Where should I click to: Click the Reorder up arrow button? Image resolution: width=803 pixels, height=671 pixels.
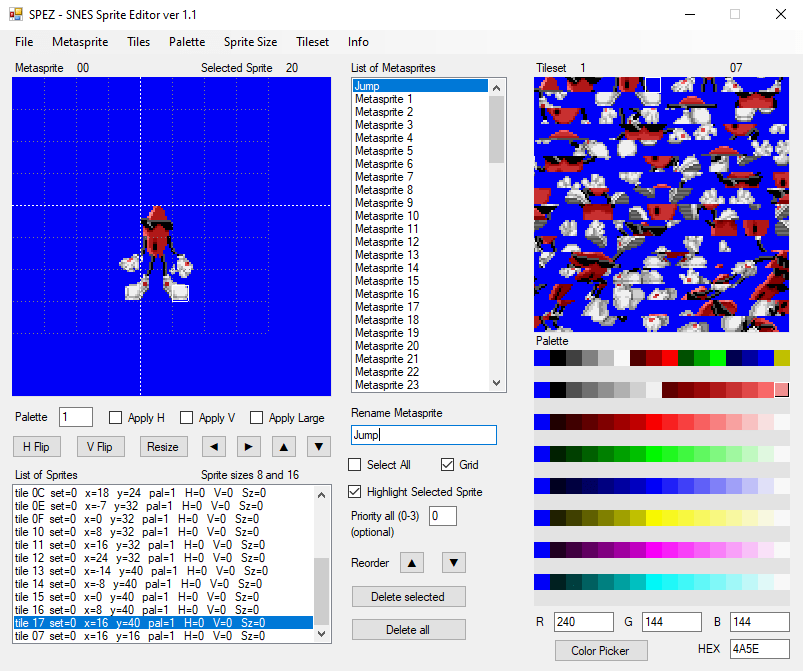tap(412, 563)
